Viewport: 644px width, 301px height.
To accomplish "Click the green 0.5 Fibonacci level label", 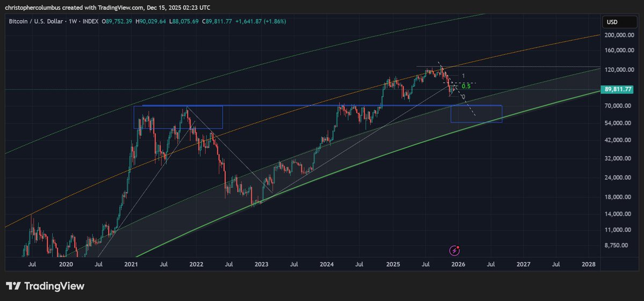I will [x=466, y=86].
